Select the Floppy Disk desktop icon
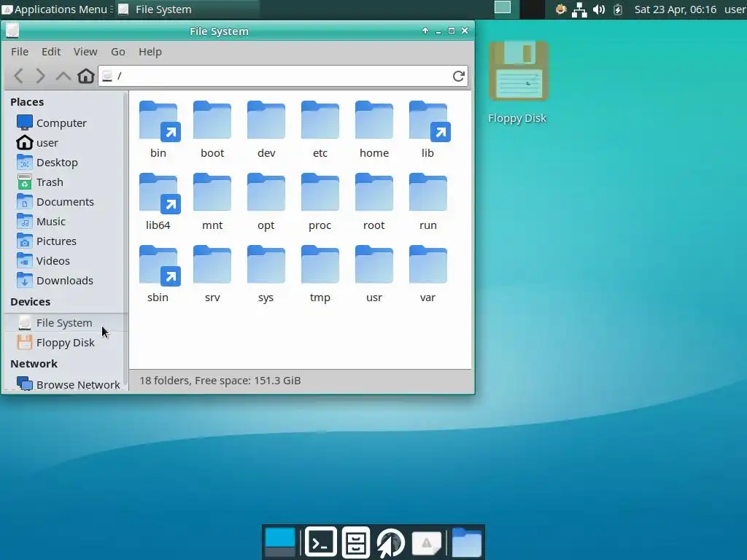 519,71
